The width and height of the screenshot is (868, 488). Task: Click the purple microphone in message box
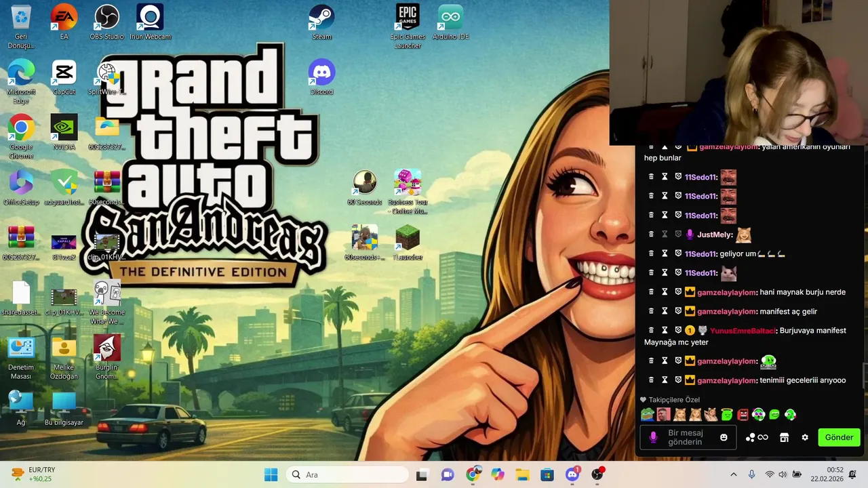(x=653, y=438)
